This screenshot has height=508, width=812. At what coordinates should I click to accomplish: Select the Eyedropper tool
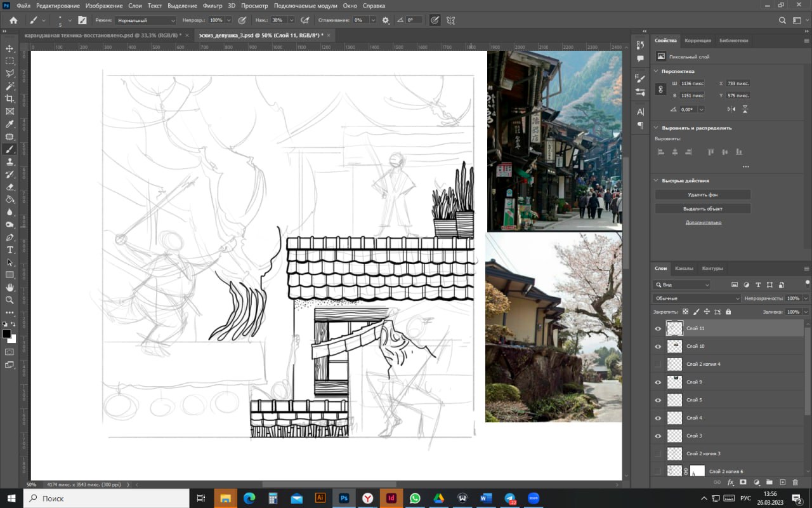[10, 124]
